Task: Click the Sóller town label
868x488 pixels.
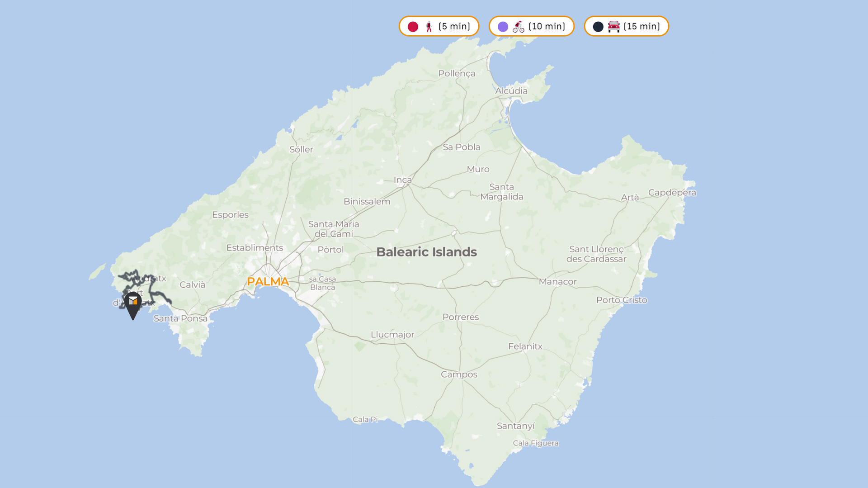Action: pos(301,150)
